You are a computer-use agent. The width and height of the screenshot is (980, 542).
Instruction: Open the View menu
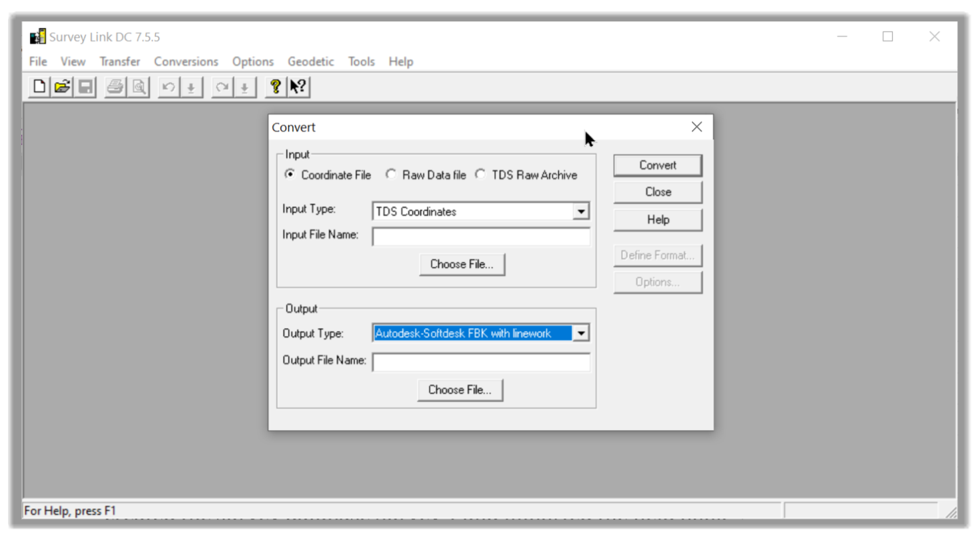point(73,61)
